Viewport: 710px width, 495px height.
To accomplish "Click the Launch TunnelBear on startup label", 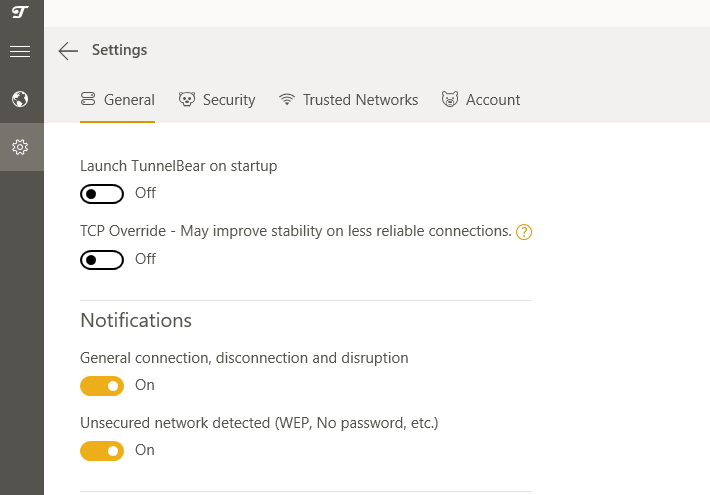I will point(178,166).
